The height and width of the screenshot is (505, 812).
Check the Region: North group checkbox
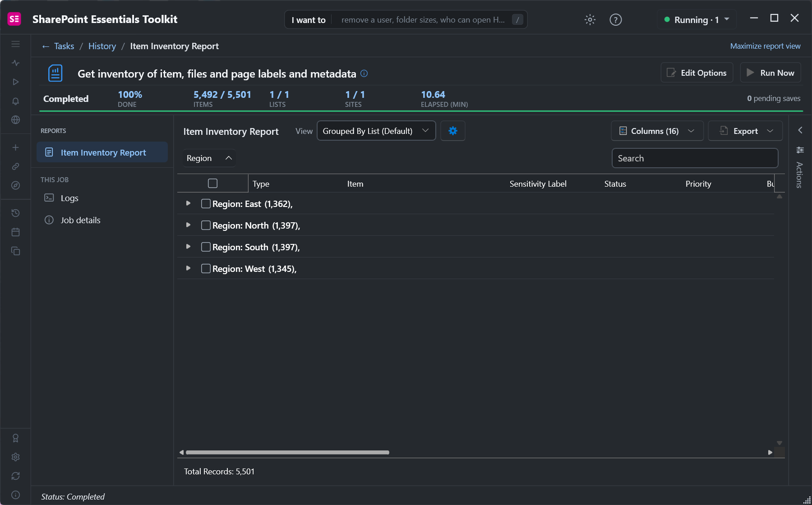pyautogui.click(x=206, y=225)
